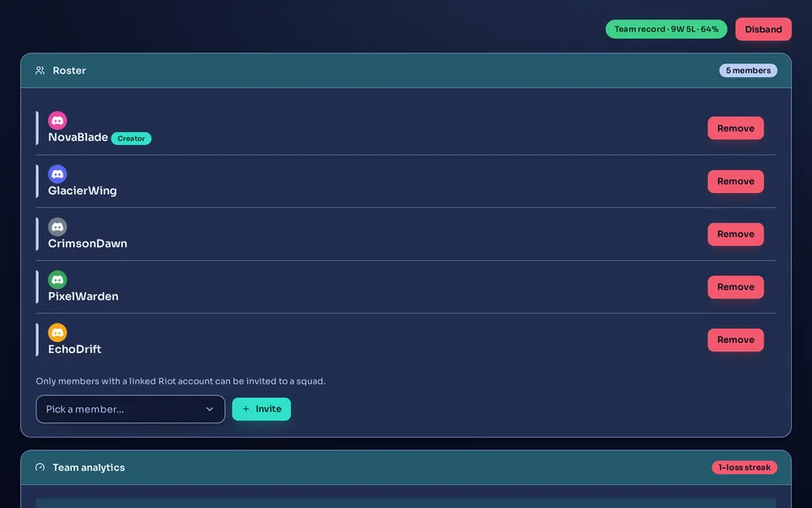This screenshot has height=508, width=812.
Task: Remove NovaBlade from the roster
Action: 735,128
